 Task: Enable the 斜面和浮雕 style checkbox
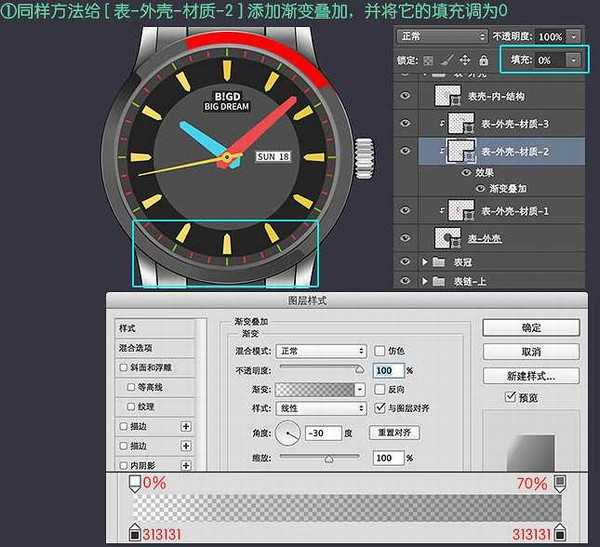coord(123,368)
